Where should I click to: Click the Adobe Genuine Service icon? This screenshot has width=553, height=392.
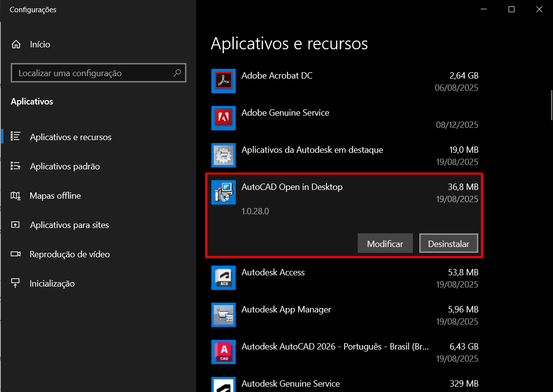click(x=224, y=118)
